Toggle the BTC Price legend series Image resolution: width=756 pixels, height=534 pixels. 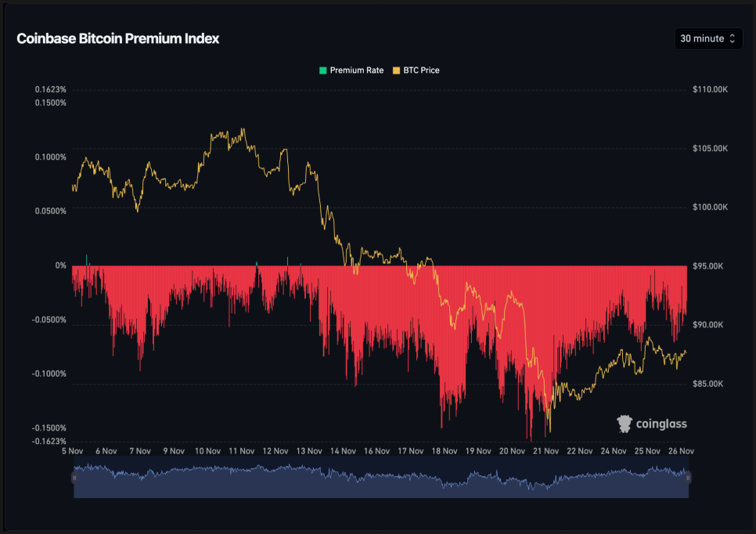(421, 70)
